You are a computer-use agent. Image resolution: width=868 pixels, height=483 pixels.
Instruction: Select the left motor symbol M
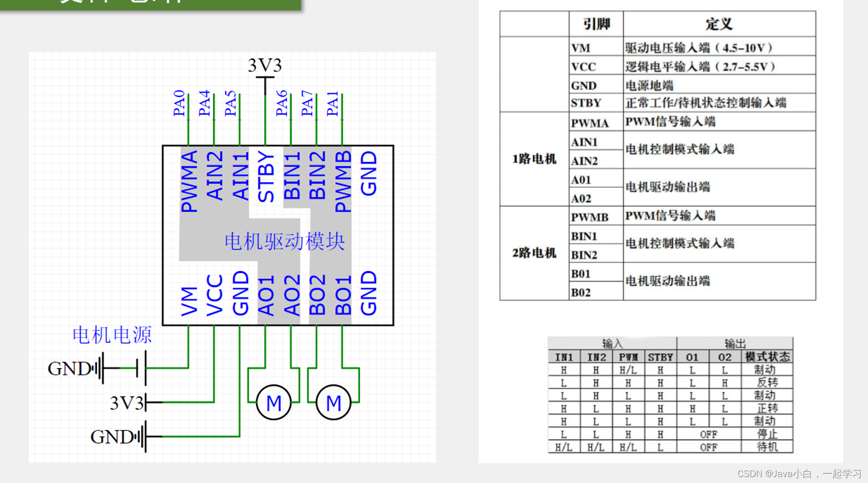[274, 403]
